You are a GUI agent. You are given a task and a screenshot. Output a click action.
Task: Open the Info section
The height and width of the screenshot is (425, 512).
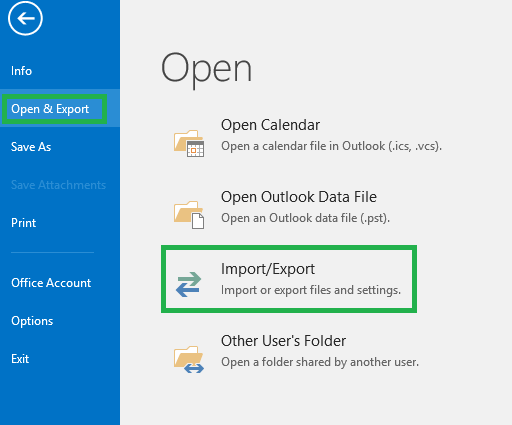pos(21,71)
